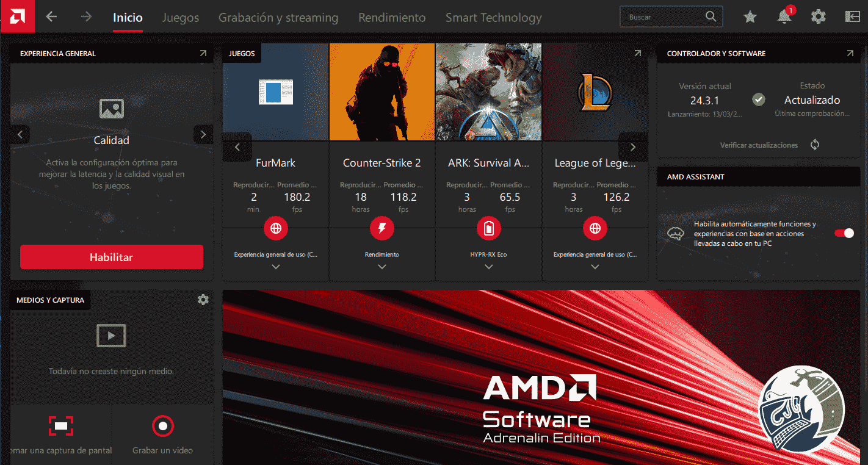Screen dimensions: 868x465
Task: Switch to the Inicio tab
Action: 128,18
